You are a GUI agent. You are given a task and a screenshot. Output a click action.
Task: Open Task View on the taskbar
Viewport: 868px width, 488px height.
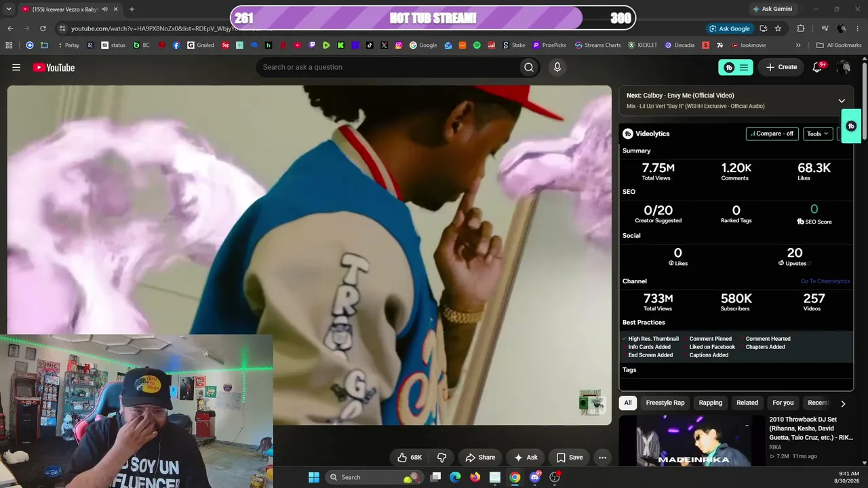pyautogui.click(x=436, y=477)
